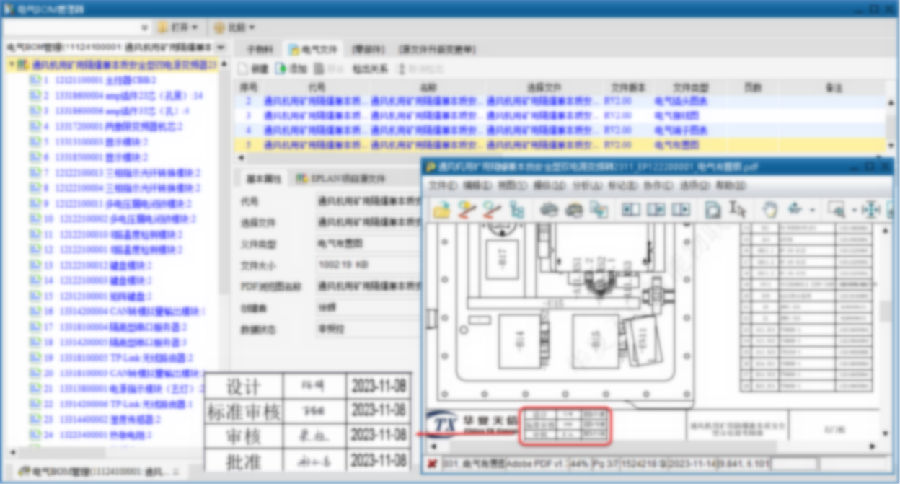The image size is (900, 484).
Task: Open file icon in PDF viewer toolbar
Action: click(x=441, y=210)
